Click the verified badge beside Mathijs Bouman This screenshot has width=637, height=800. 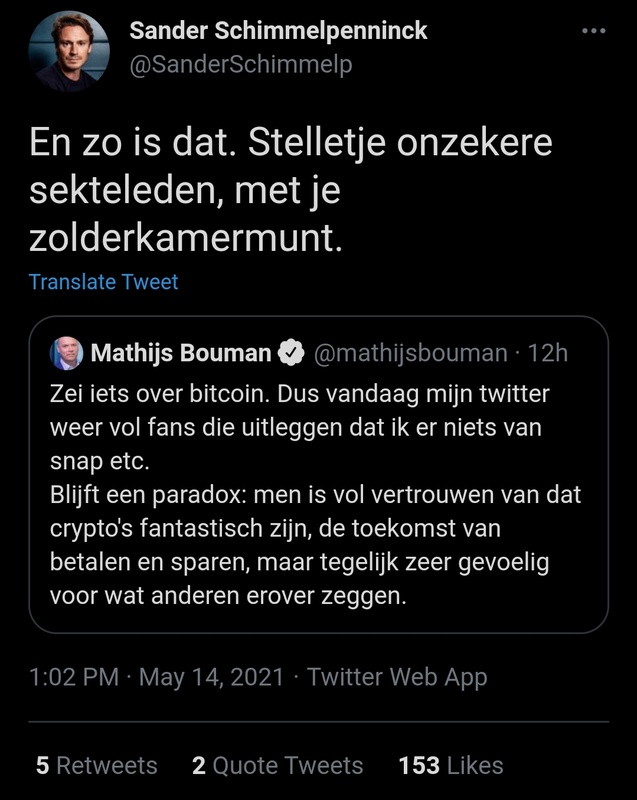[291, 353]
